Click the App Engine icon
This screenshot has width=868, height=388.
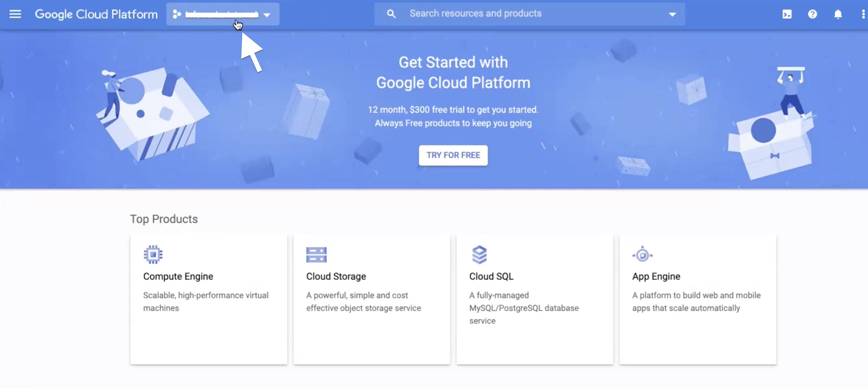[642, 255]
